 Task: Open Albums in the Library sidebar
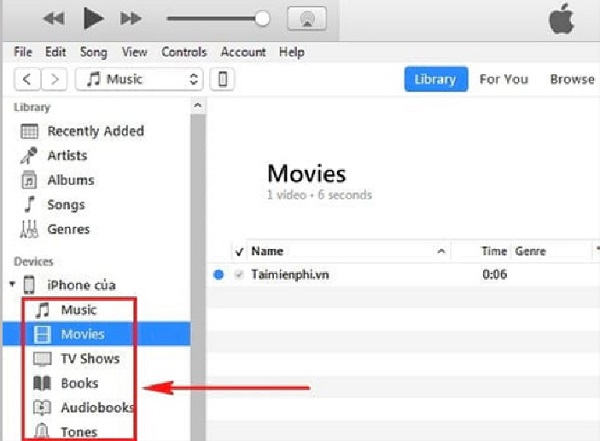tap(70, 180)
